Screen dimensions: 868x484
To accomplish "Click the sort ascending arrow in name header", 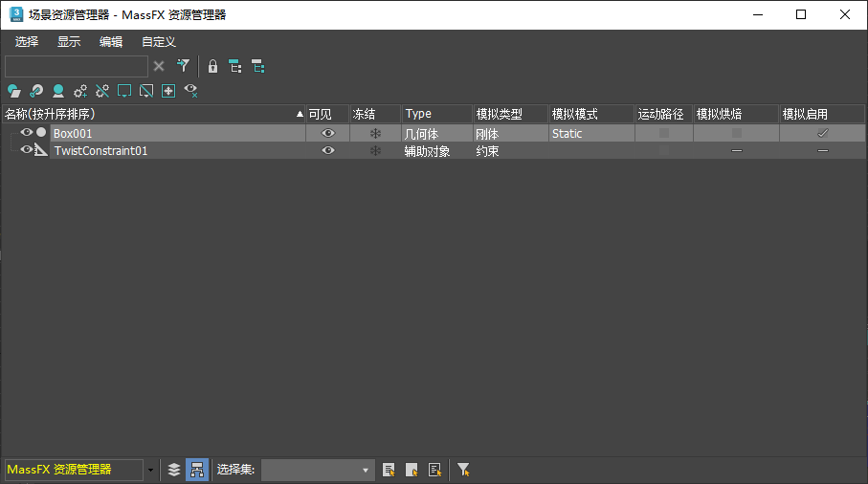I will [300, 114].
